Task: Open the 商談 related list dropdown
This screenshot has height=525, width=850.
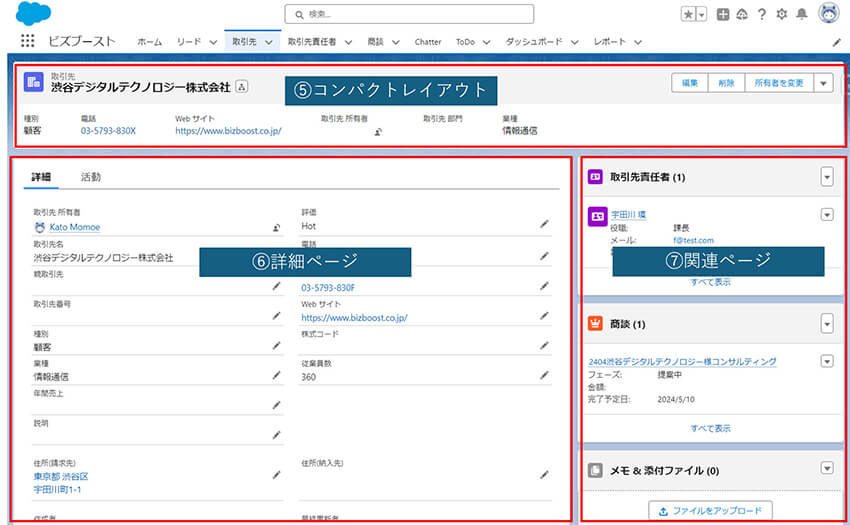Action: tap(827, 324)
